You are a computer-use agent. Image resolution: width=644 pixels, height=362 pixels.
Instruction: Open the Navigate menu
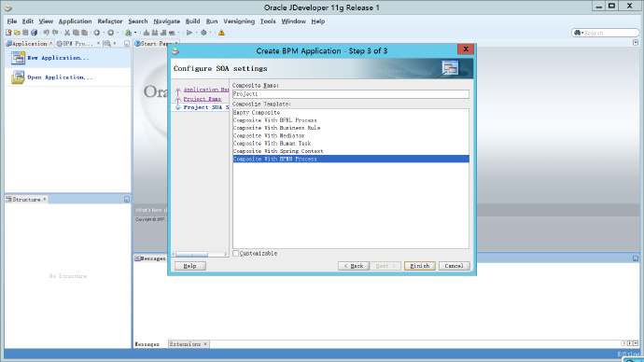[166, 21]
